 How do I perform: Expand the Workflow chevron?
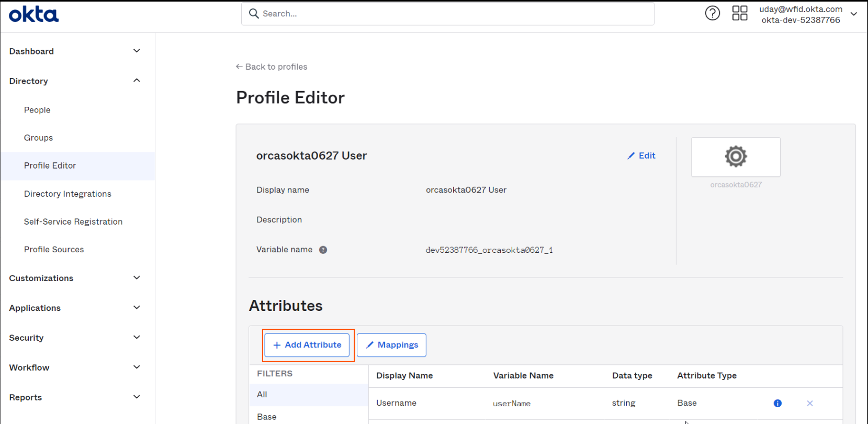(137, 367)
